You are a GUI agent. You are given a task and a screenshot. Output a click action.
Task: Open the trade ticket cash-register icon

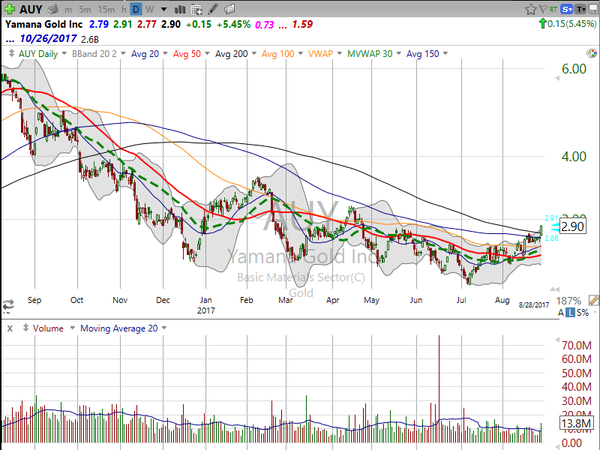(53, 9)
